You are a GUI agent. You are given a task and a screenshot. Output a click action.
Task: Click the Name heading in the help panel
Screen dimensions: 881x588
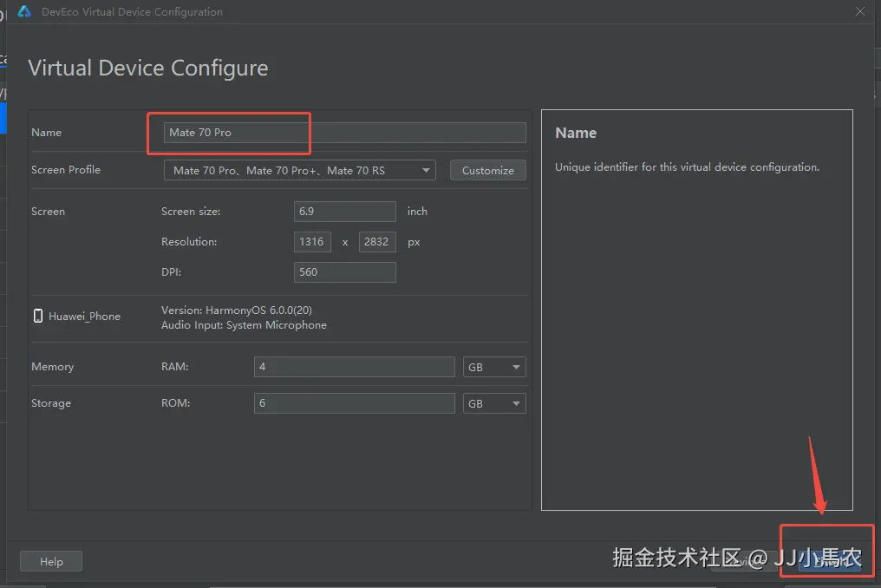[576, 133]
